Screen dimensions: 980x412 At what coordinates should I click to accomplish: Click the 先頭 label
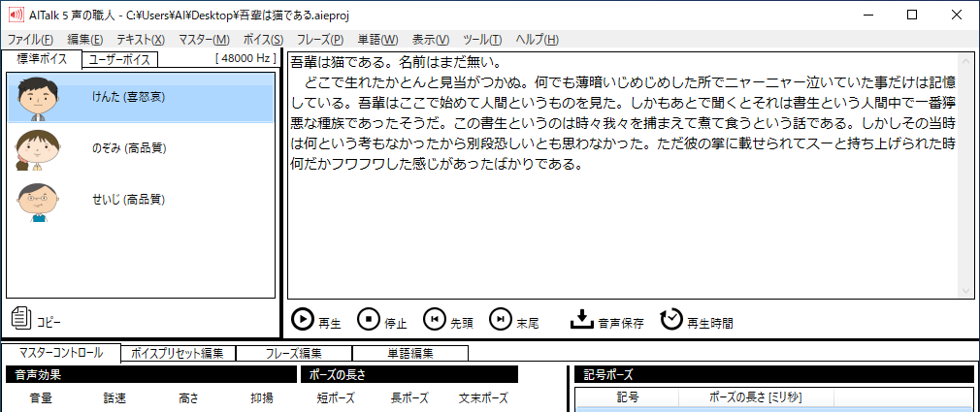point(461,324)
